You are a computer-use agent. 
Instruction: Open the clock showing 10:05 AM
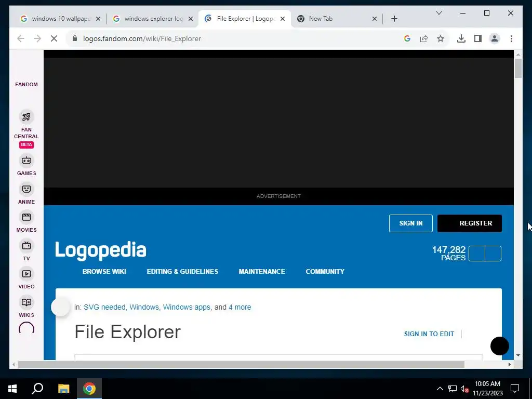click(x=487, y=389)
